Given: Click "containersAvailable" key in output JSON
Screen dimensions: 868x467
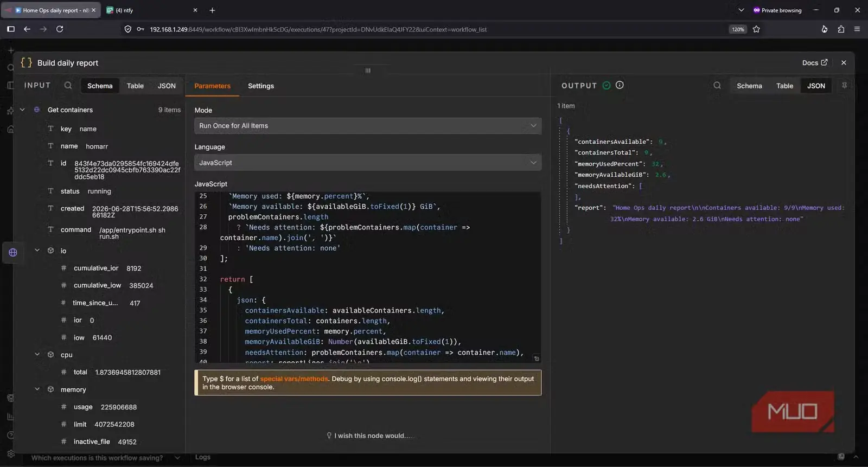Looking at the screenshot, I should tap(613, 142).
